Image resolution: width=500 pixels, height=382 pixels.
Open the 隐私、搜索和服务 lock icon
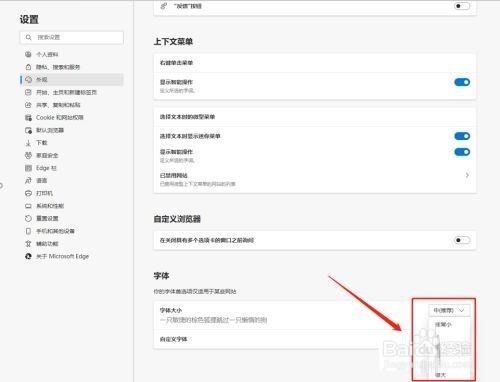tap(28, 67)
